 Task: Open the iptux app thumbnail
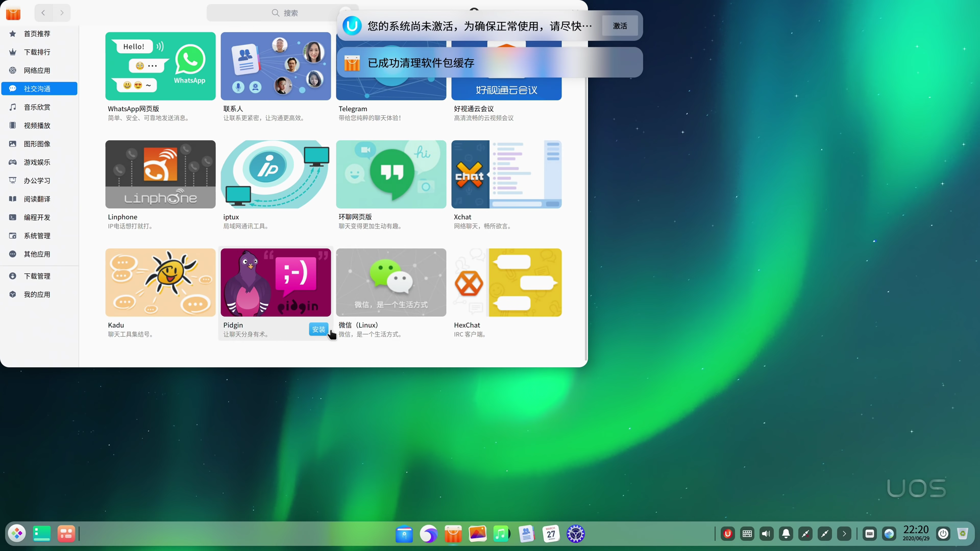[276, 174]
